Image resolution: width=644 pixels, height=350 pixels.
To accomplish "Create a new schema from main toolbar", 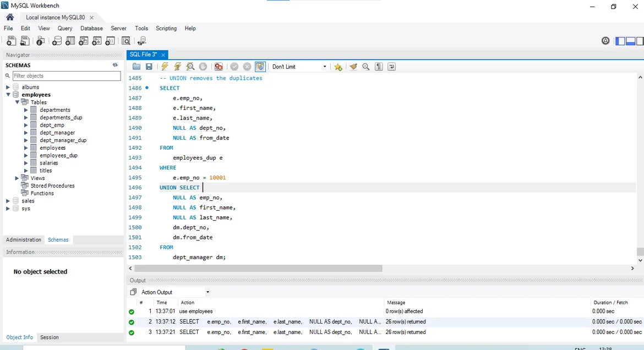I will click(57, 41).
